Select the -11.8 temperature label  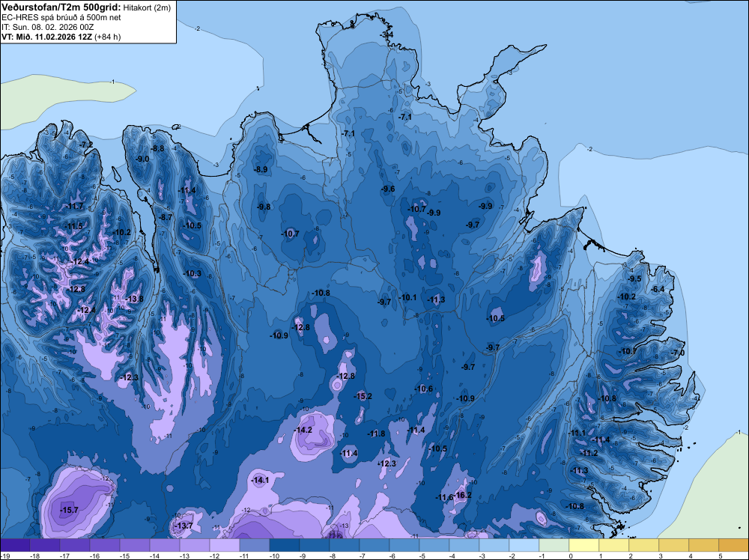click(377, 433)
